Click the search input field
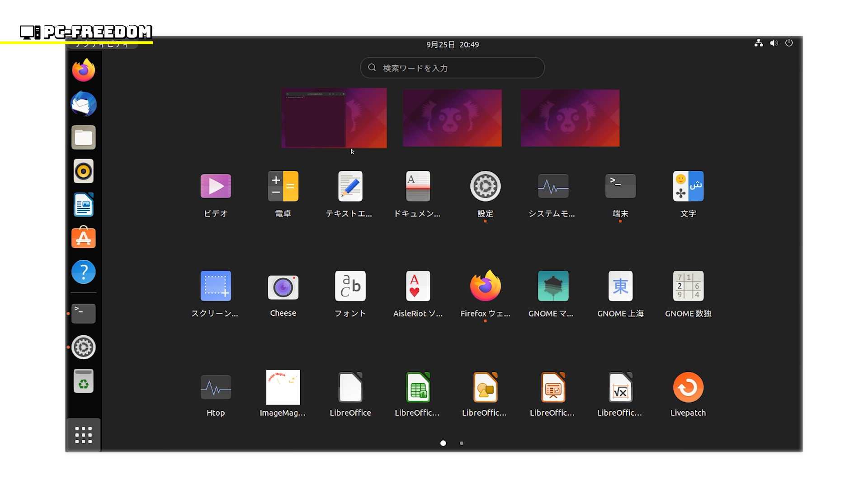Image resolution: width=868 pixels, height=488 pixels. [452, 68]
